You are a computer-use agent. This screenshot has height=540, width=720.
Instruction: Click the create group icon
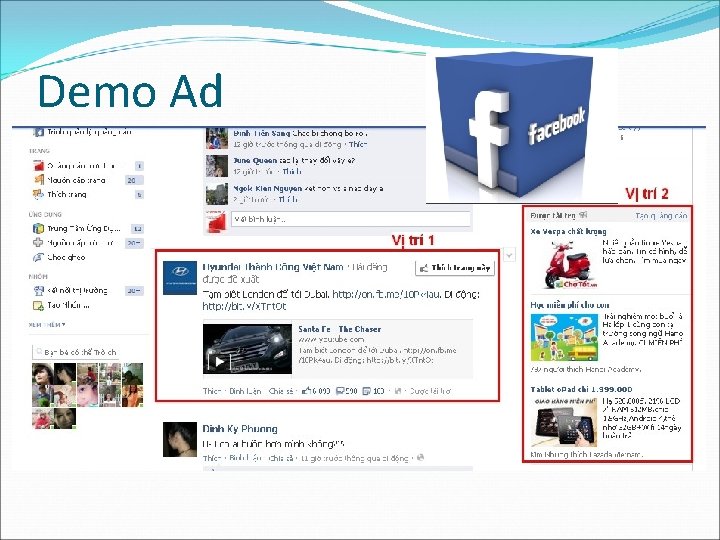(x=39, y=305)
